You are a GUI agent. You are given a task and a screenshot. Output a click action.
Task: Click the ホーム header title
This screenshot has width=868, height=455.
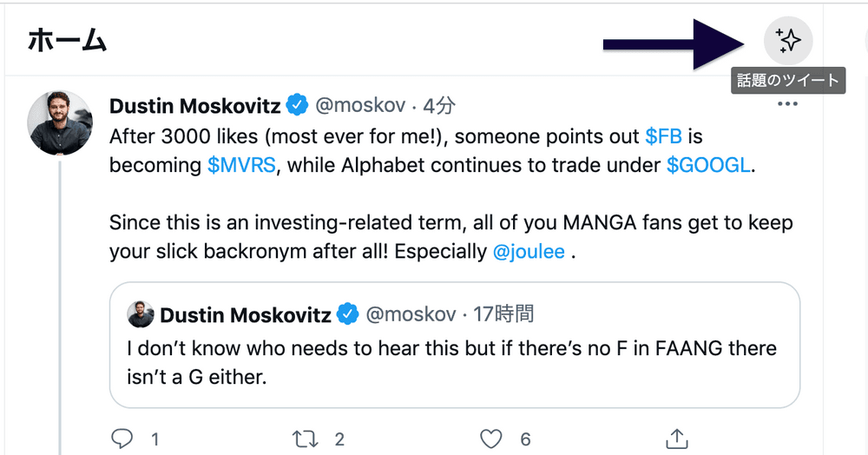(x=67, y=41)
